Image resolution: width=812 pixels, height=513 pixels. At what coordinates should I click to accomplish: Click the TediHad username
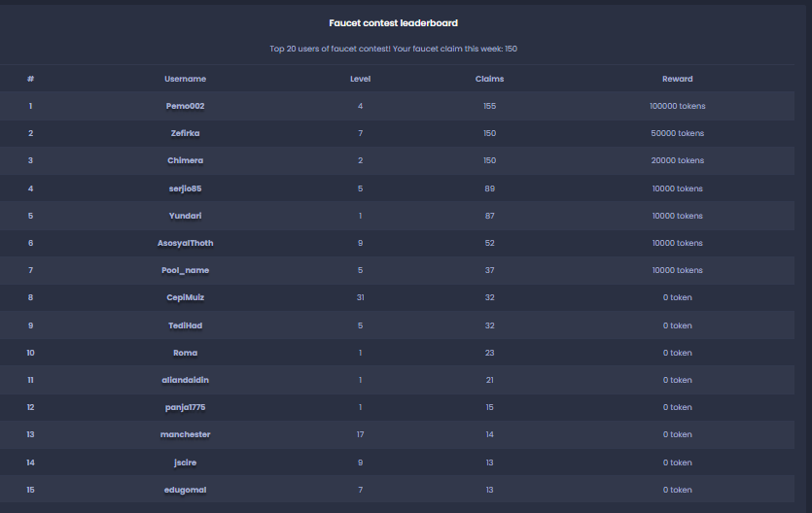click(185, 325)
